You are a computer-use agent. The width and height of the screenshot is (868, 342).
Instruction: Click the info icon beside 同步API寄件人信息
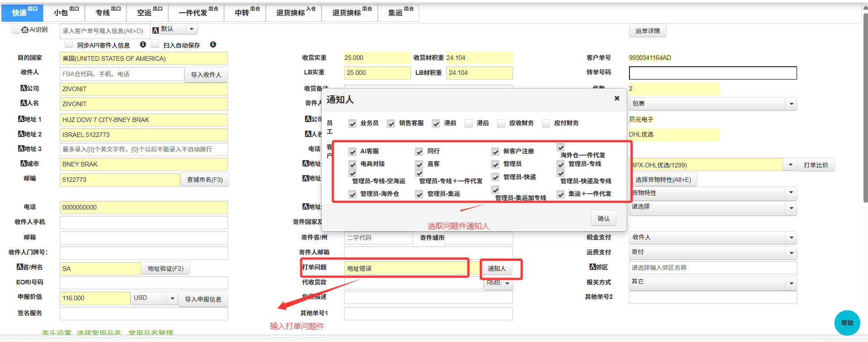pyautogui.click(x=143, y=44)
